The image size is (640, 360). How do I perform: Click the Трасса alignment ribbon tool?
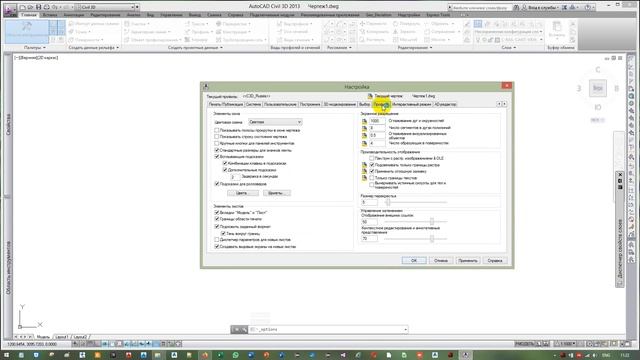(x=196, y=24)
